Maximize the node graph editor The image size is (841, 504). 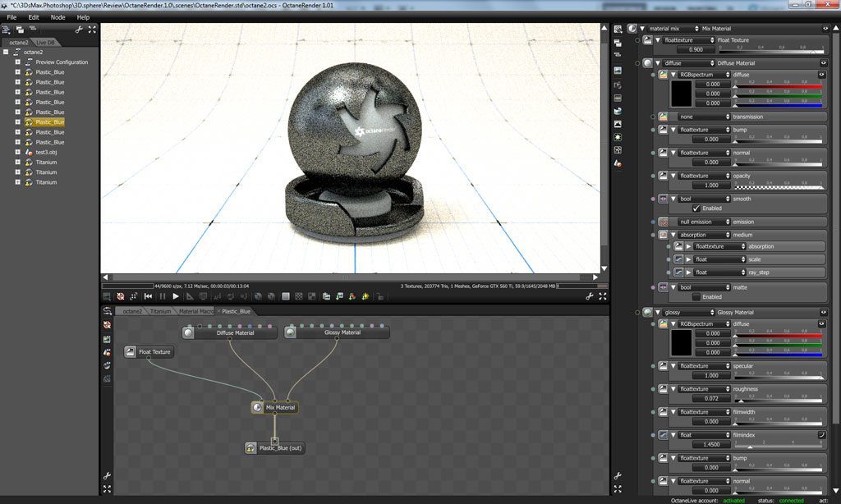click(x=108, y=488)
